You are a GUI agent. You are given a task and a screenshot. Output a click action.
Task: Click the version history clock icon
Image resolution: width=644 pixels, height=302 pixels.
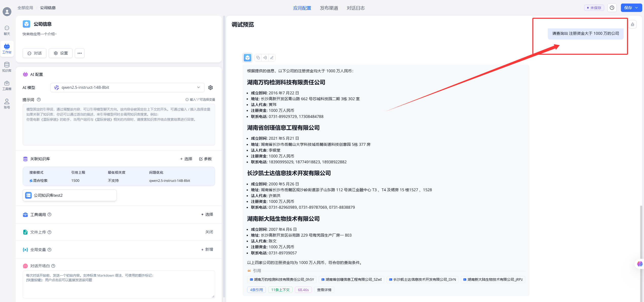(x=612, y=8)
